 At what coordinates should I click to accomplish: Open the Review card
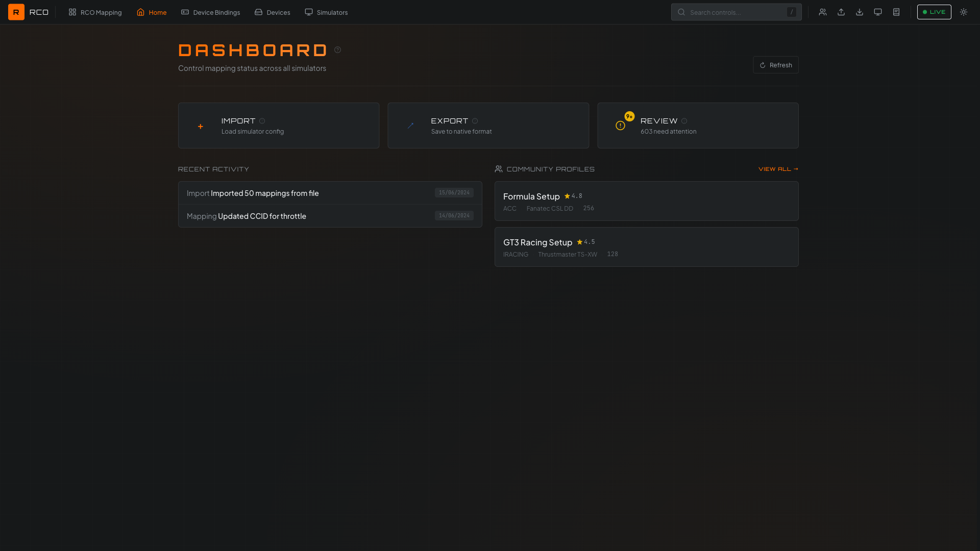(698, 126)
